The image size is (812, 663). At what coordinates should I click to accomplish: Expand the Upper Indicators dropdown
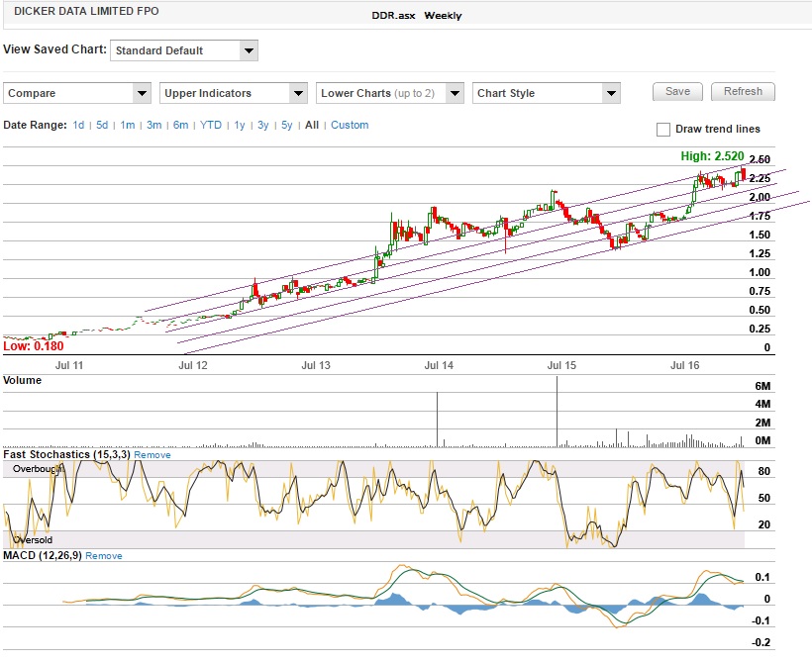pyautogui.click(x=234, y=93)
